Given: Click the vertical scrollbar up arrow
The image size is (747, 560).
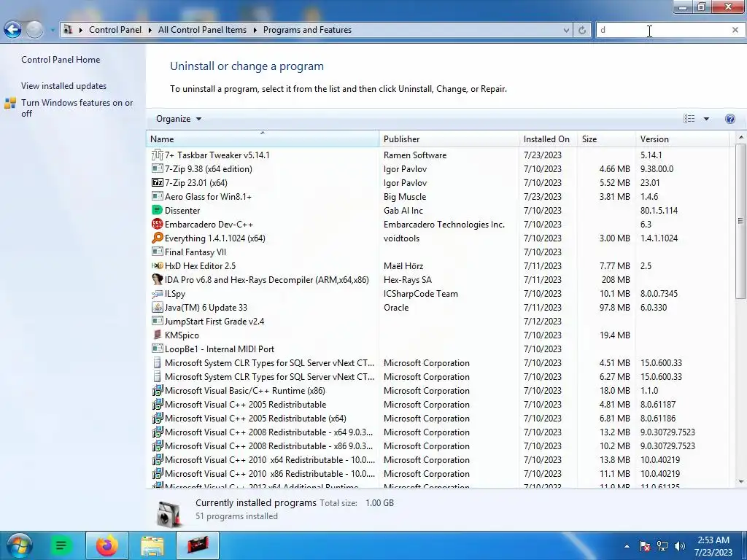Looking at the screenshot, I should tap(741, 138).
